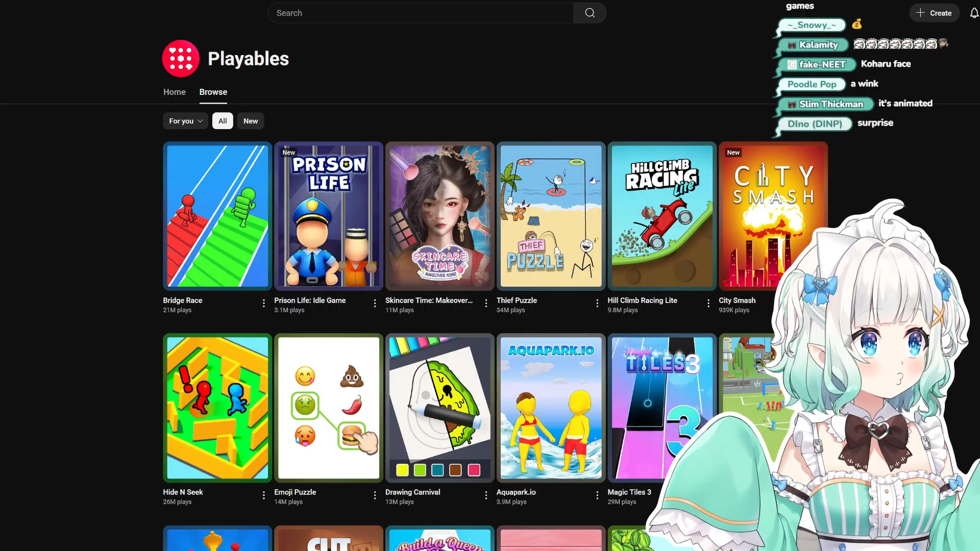Click the Hide N Seek title link
Viewport: 980px width, 551px height.
tap(183, 492)
